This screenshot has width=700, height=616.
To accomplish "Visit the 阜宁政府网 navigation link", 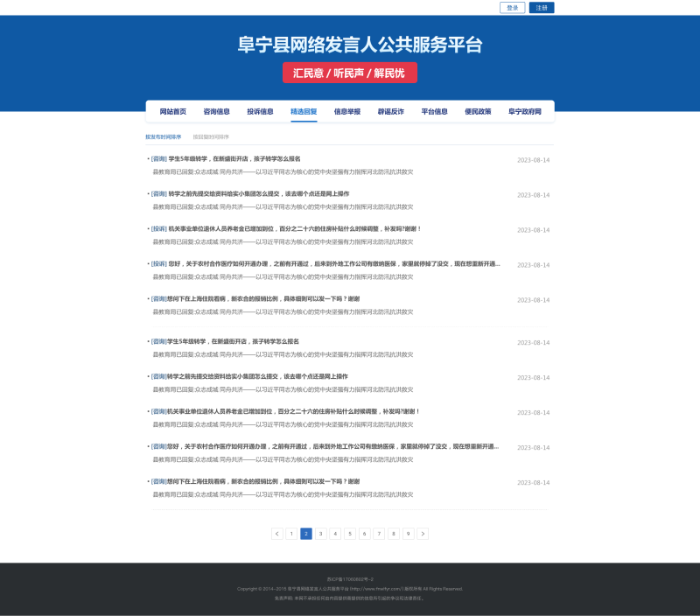I will [525, 112].
